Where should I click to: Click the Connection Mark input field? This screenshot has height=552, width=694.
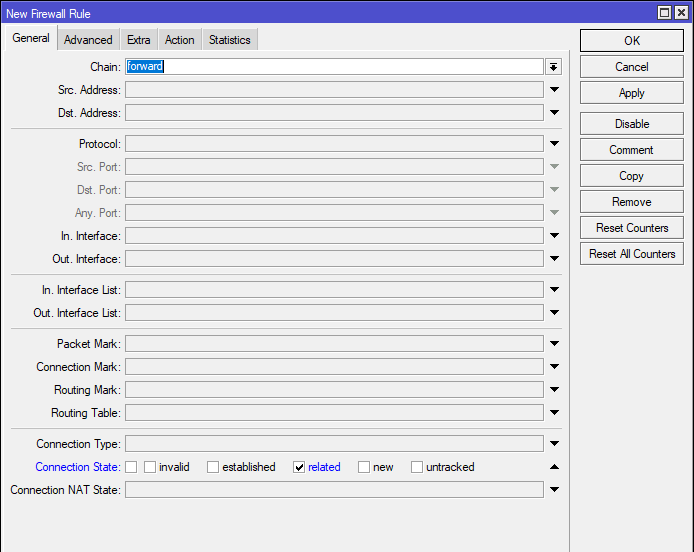[x=334, y=367]
